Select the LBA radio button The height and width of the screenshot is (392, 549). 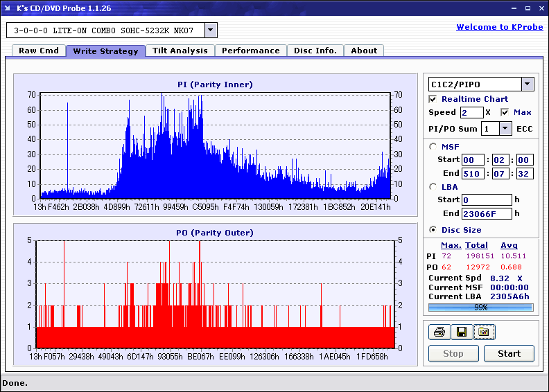[433, 186]
